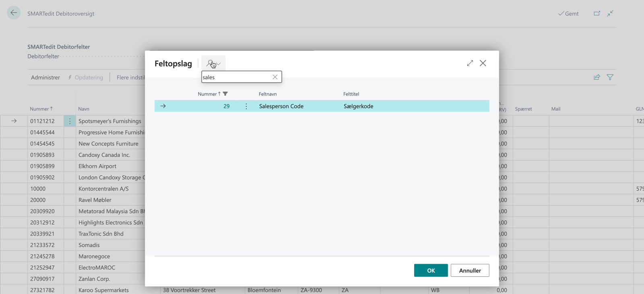
Task: Select the Salesperson Code row
Action: click(x=281, y=106)
